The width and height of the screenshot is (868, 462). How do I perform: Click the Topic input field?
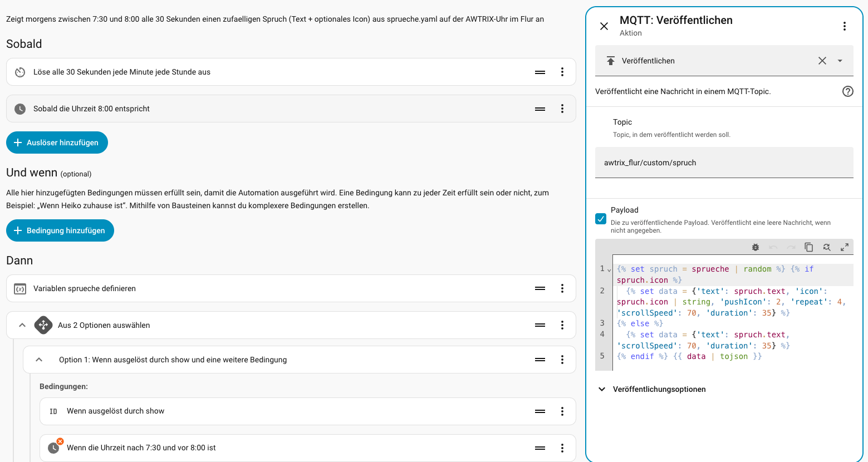724,163
